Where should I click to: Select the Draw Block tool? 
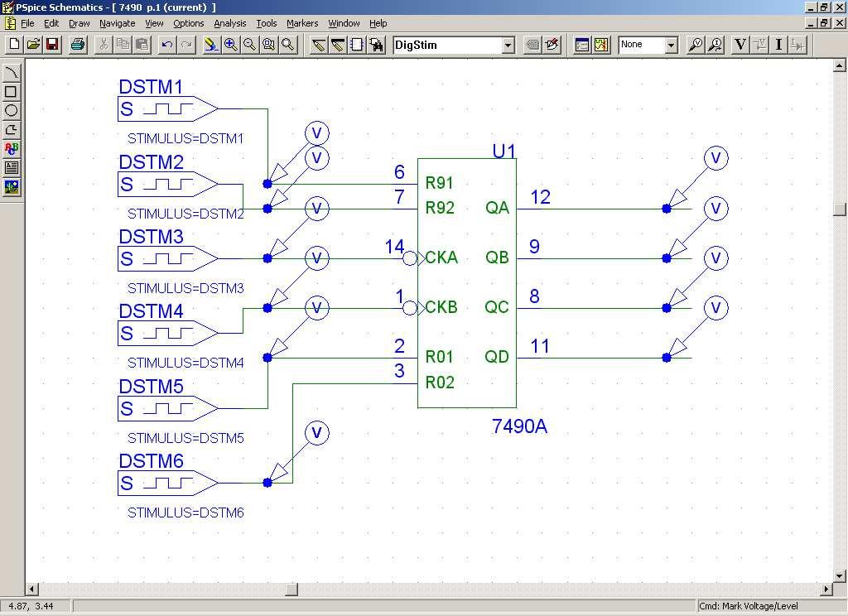tap(357, 45)
